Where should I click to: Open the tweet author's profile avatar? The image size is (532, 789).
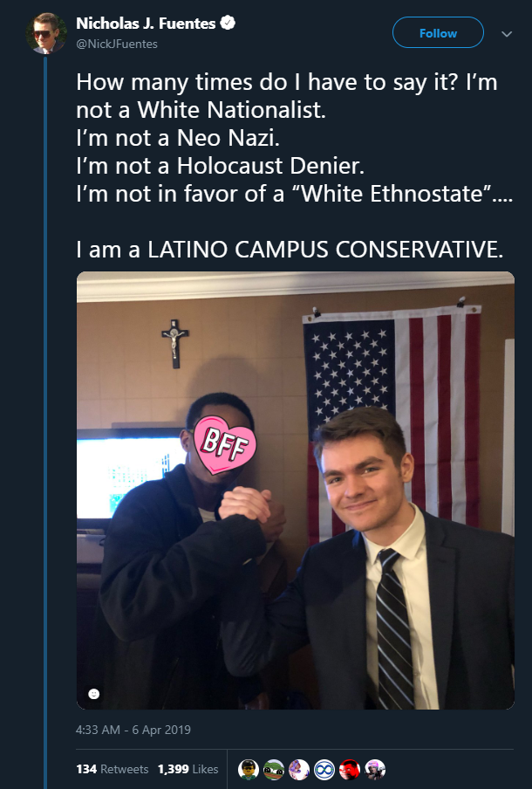[x=46, y=33]
